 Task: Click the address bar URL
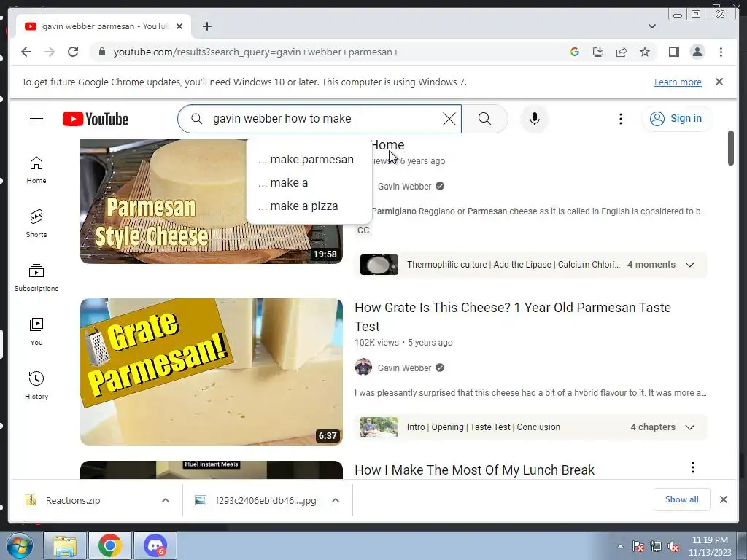[256, 52]
